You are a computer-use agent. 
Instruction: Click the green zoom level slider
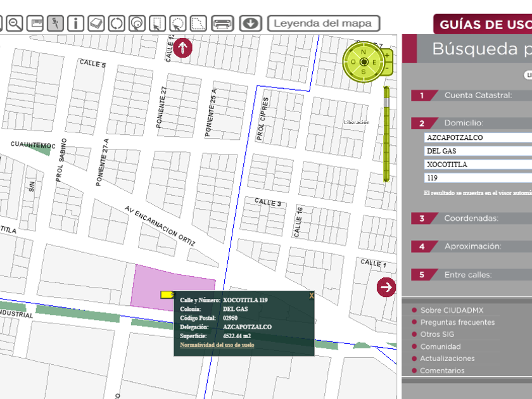coord(386,134)
